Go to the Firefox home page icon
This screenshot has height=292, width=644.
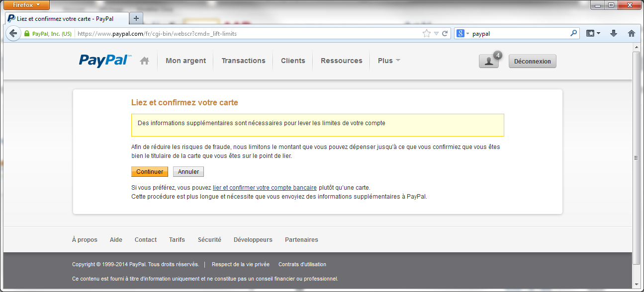(631, 34)
